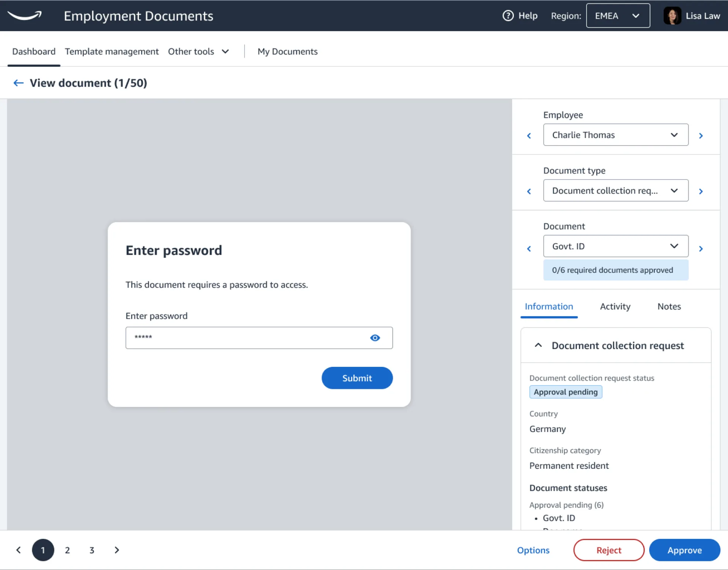Expand the Other tools menu

click(x=198, y=51)
